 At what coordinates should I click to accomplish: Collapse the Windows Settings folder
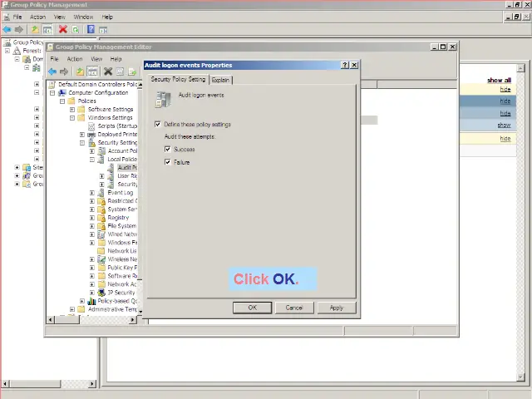pyautogui.click(x=72, y=118)
